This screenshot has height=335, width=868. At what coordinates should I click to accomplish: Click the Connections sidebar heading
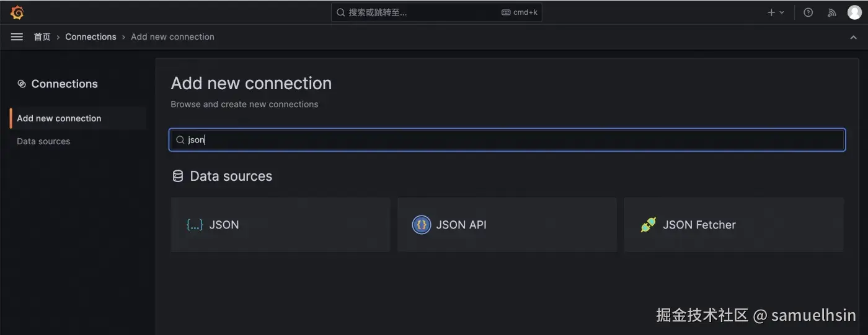tap(64, 84)
